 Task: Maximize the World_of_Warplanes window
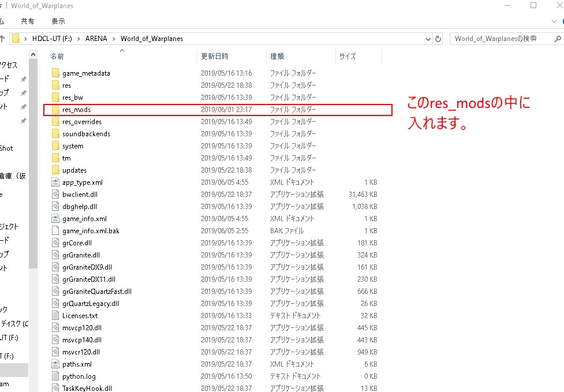pos(533,5)
